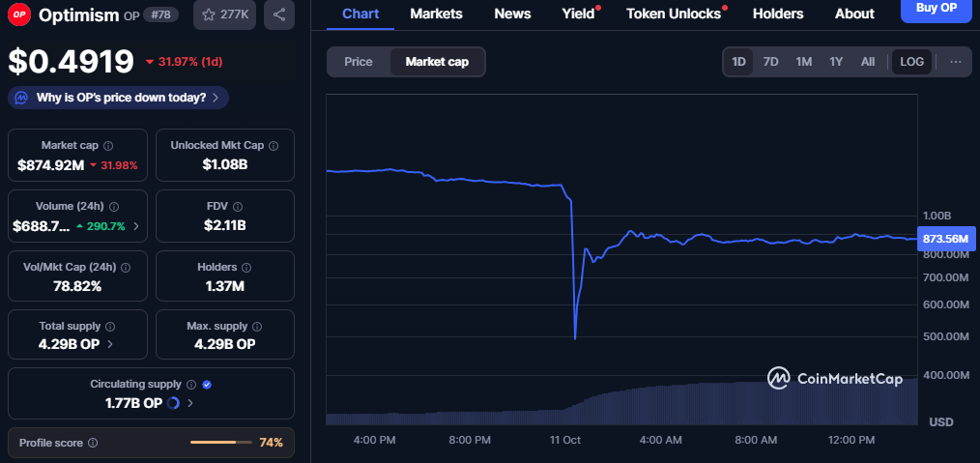980x463 pixels.
Task: Click the Market cap info icon
Action: [108, 145]
